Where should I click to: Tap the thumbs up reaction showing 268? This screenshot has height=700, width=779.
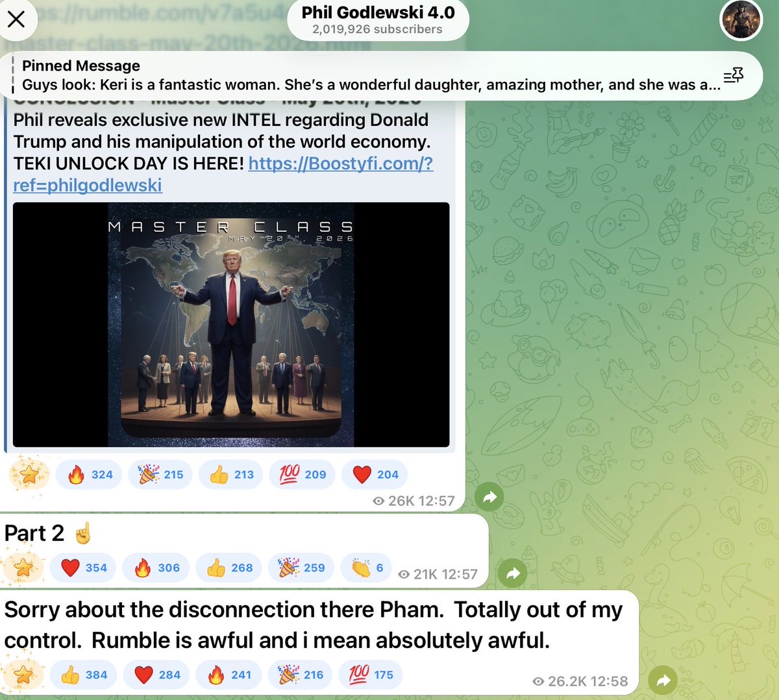[x=229, y=568]
